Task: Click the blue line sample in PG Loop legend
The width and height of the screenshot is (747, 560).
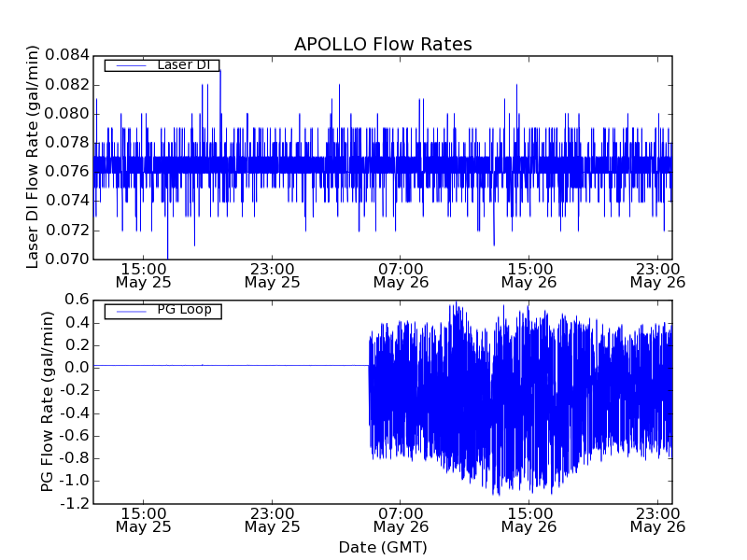Action: pos(130,310)
